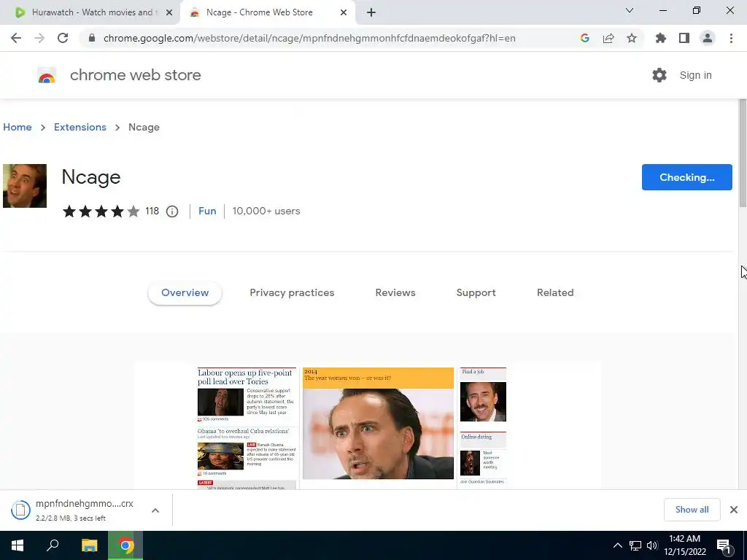
Task: Click the 118 ratings count
Action: click(x=152, y=211)
